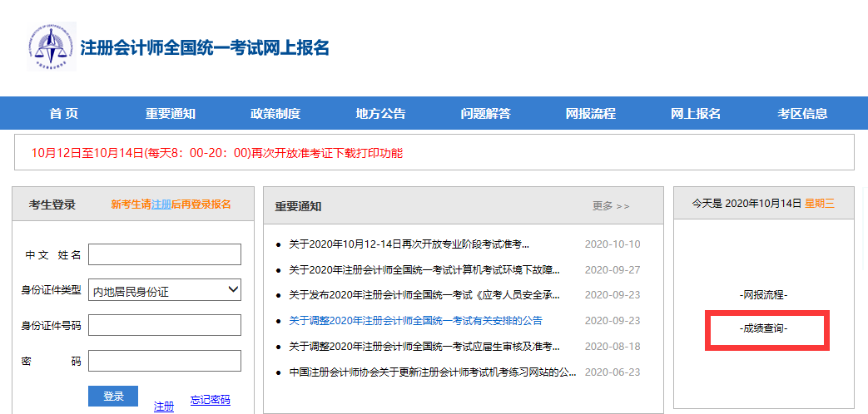Open 考区信息 navigation item
This screenshot has width=868, height=414.
click(802, 114)
